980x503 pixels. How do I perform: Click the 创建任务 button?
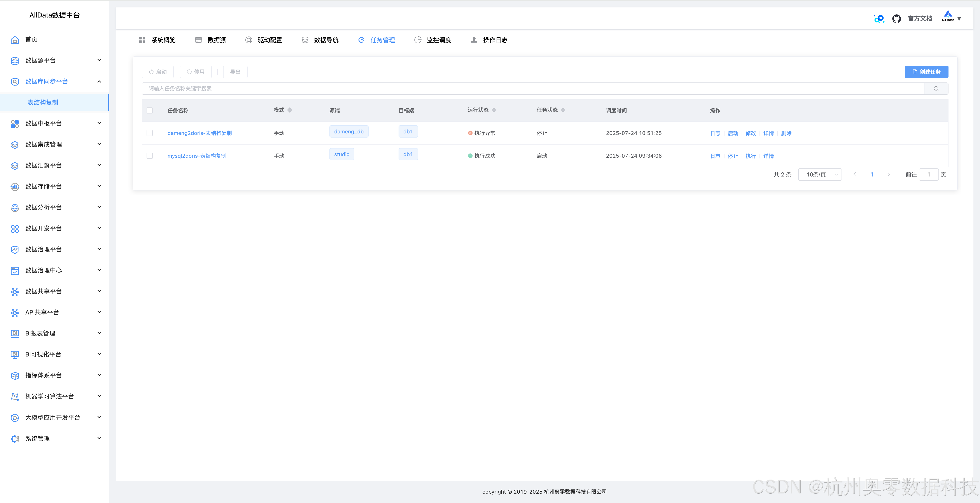(x=926, y=72)
